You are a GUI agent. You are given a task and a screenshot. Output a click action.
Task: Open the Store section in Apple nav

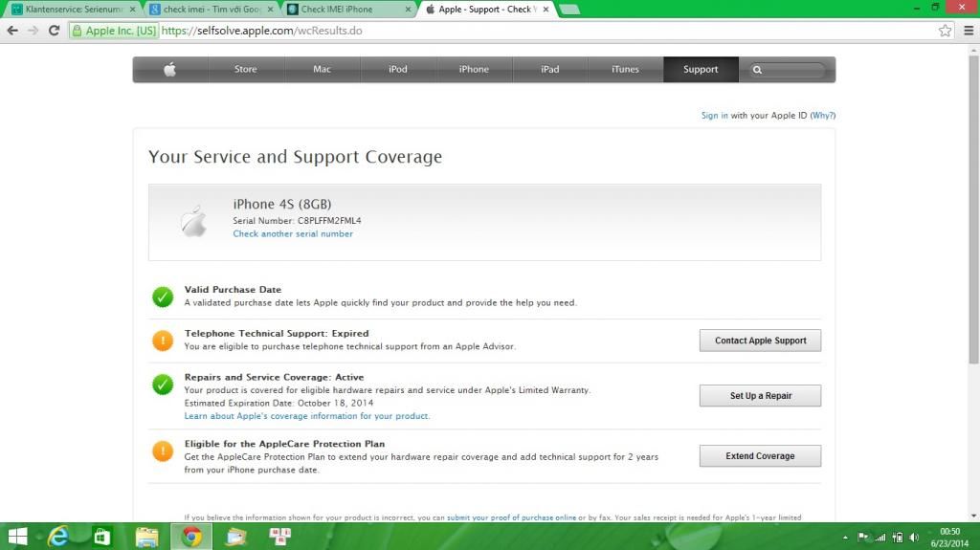pyautogui.click(x=246, y=70)
